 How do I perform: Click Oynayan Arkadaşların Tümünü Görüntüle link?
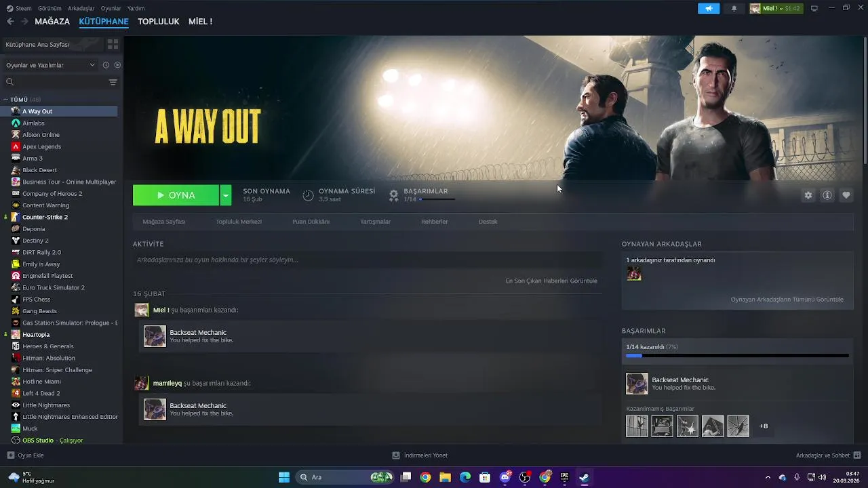click(787, 300)
